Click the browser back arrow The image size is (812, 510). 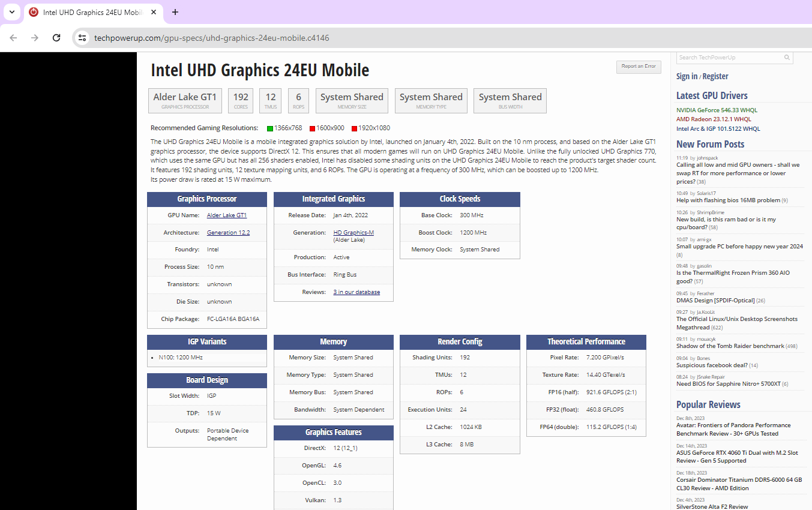point(13,38)
